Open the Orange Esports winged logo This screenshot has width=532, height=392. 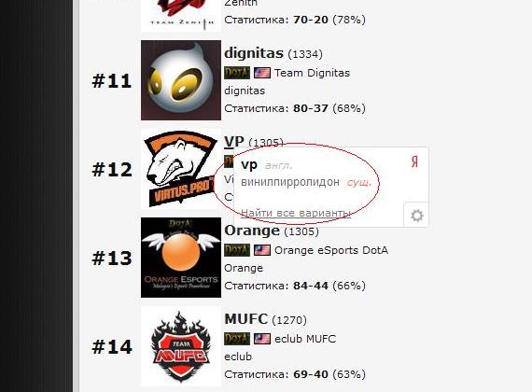tap(181, 258)
